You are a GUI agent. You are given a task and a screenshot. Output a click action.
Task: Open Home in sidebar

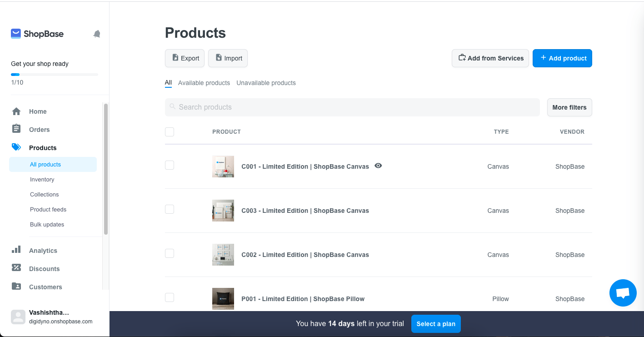(38, 111)
